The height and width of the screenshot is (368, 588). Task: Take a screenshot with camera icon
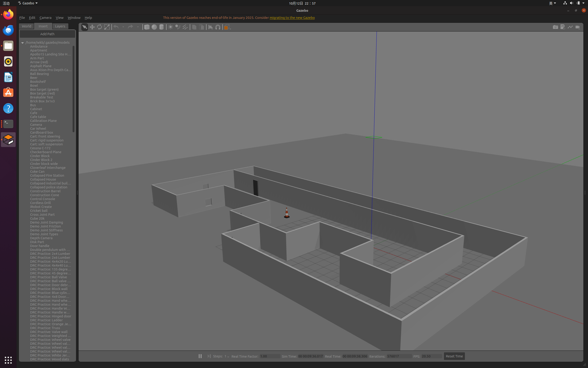(x=555, y=27)
